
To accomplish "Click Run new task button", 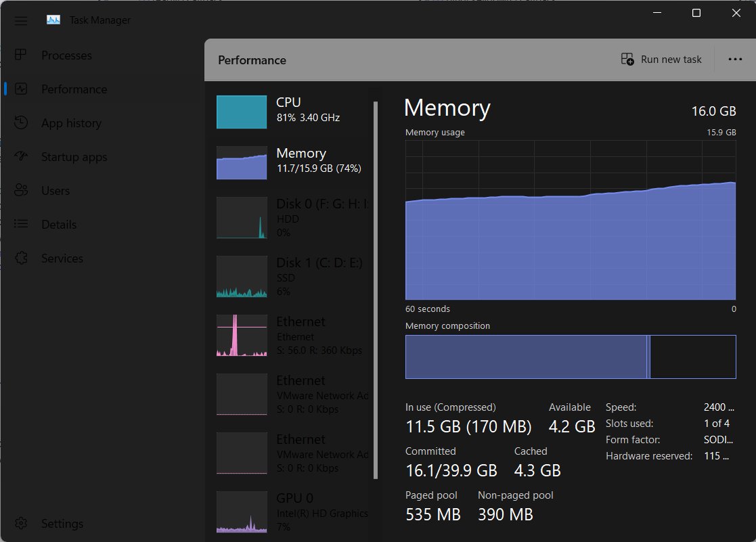I will (661, 60).
